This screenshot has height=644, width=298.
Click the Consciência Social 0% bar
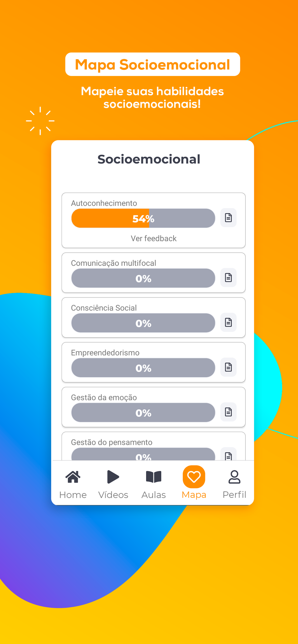[x=143, y=323]
